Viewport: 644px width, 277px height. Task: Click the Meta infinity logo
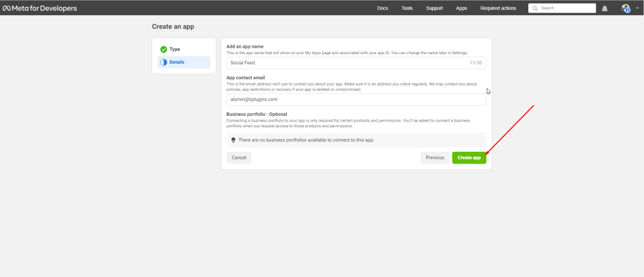coord(8,8)
